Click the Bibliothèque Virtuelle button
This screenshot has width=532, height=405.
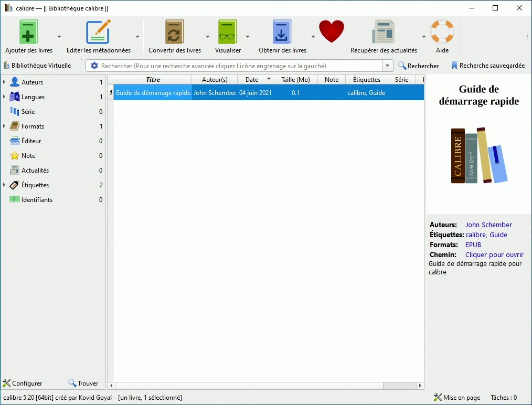click(37, 66)
